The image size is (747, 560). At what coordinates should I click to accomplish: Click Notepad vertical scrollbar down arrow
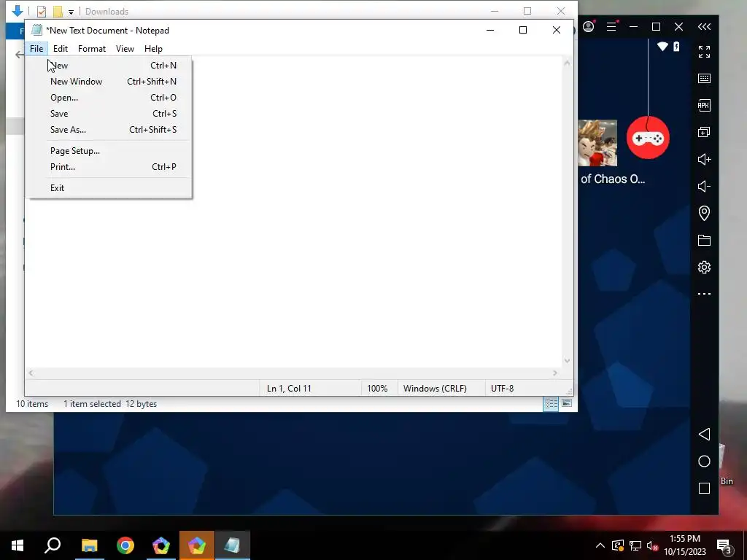coord(567,361)
